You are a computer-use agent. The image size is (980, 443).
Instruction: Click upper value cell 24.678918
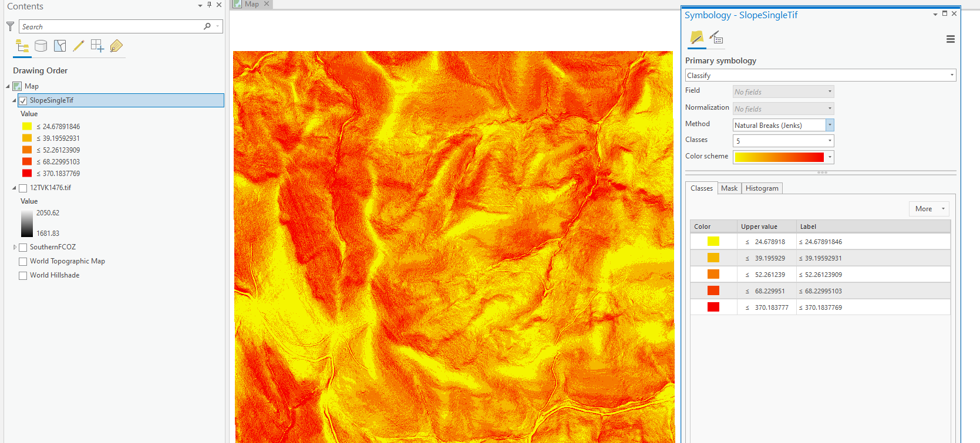(767, 242)
